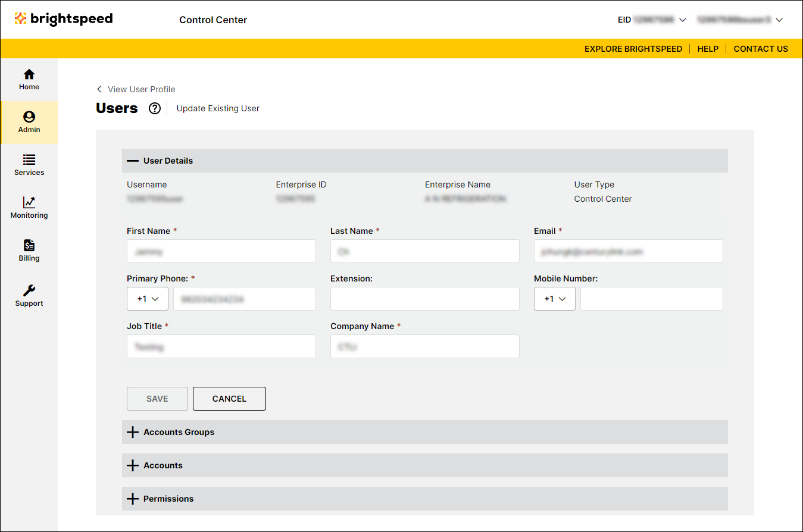Click the CANCEL button

pos(229,399)
